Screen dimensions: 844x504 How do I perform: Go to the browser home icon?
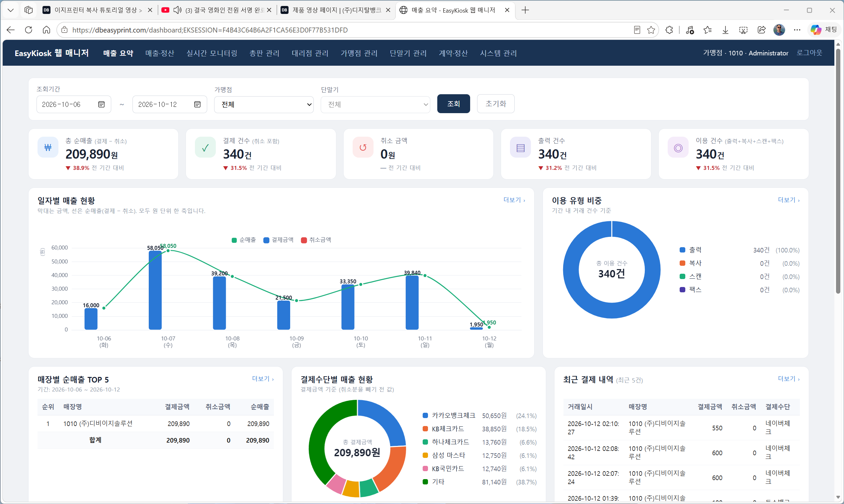tap(46, 30)
